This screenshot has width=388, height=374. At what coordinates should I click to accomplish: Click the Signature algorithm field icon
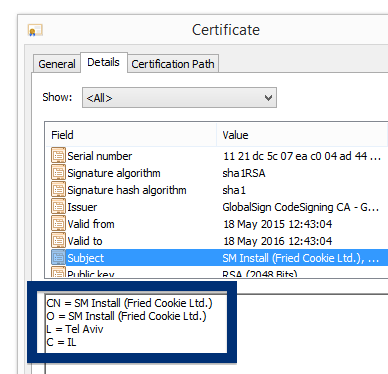58,173
